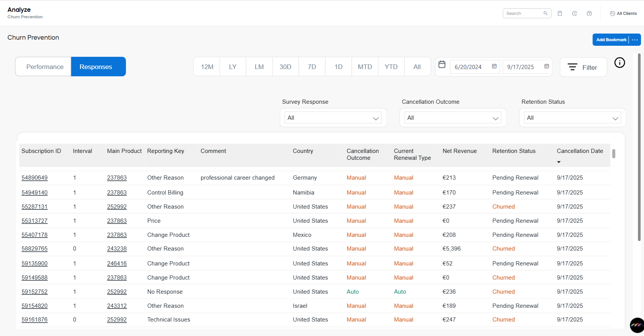Open the bookmarks icon in header

point(560,13)
